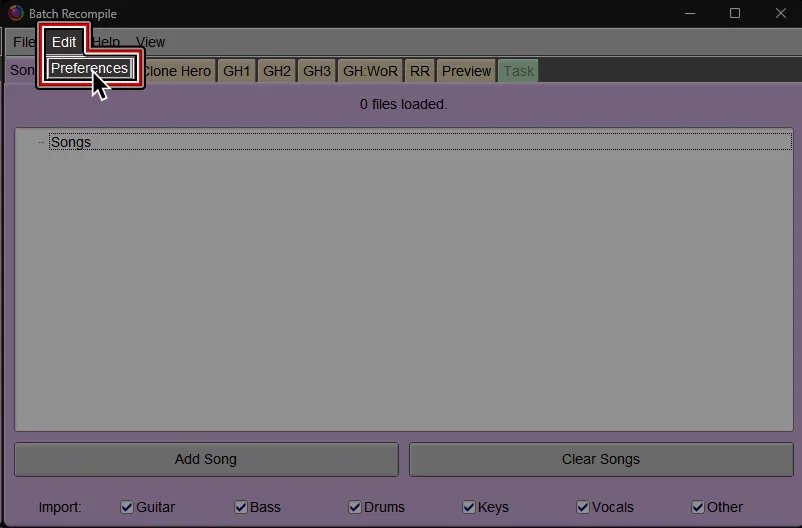Switch to the GH:WoR tab

pyautogui.click(x=370, y=71)
